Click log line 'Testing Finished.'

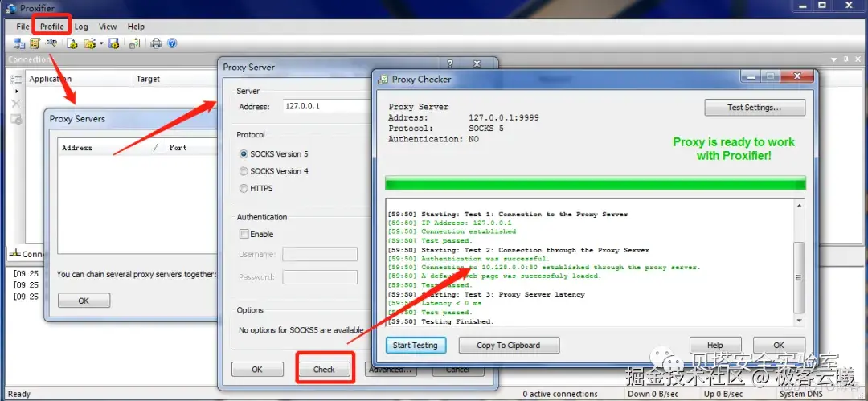(x=457, y=321)
